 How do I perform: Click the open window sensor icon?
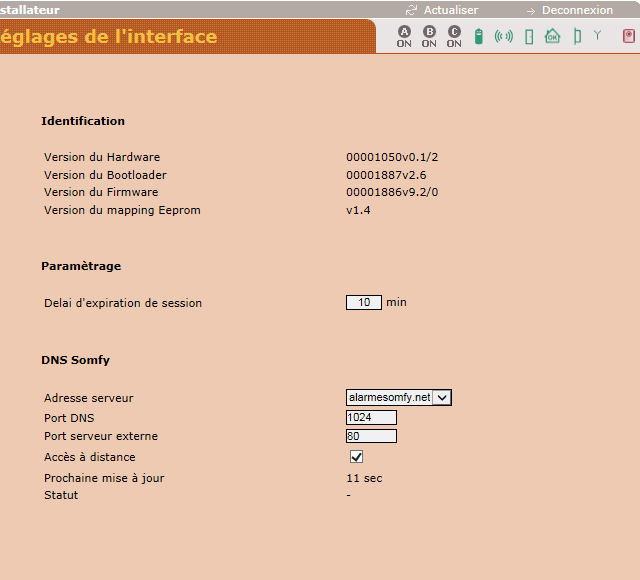tap(576, 37)
